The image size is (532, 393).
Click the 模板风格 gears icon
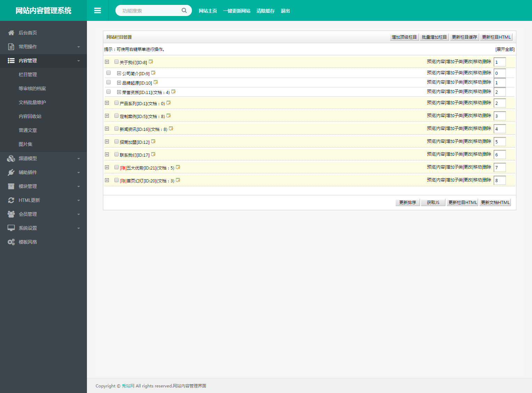[x=11, y=242]
